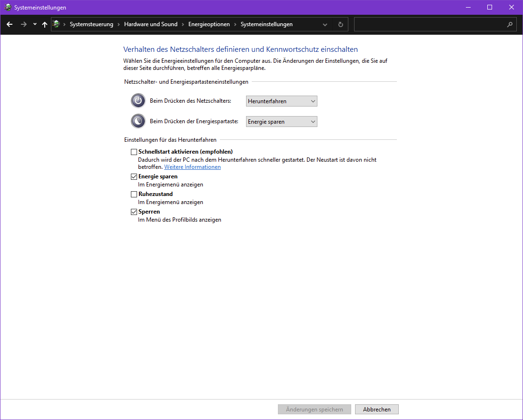Screen dimensions: 523x420
Task: Open Energiespartaste dropdown Energie sparen
Action: click(282, 122)
